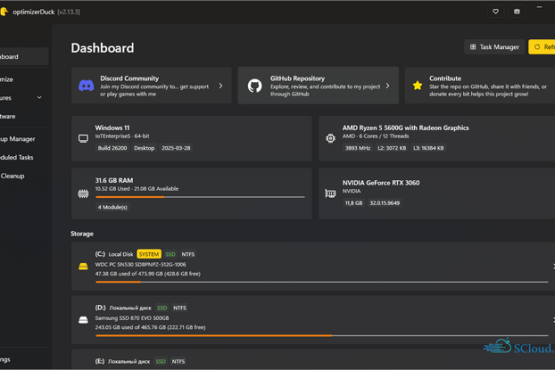Click the icon right of the heart
The width and height of the screenshot is (555, 370).
coord(517,12)
